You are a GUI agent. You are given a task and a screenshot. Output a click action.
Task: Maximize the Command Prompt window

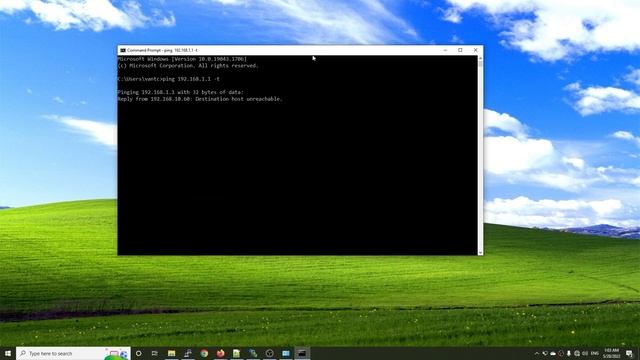[460, 50]
